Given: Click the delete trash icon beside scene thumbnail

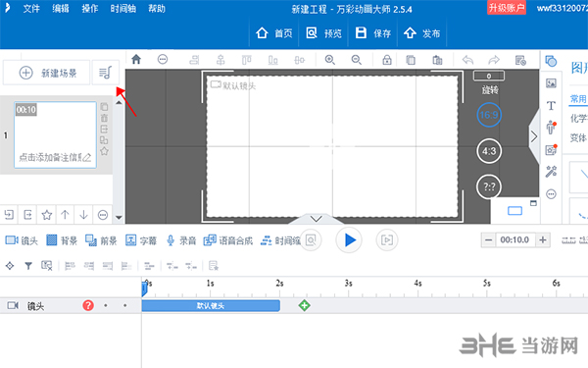Looking at the screenshot, I should pos(104,118).
